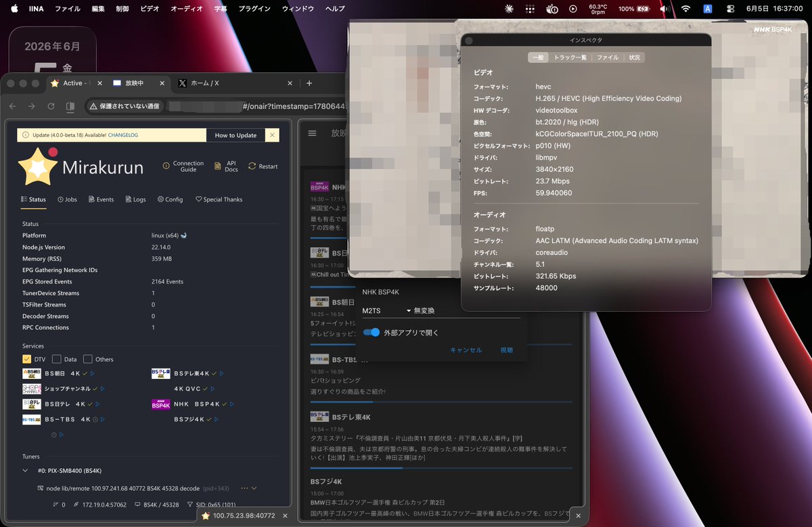Image resolution: width=812 pixels, height=527 pixels.
Task: Select the トラック一覧 tab in the Inspector
Action: [x=570, y=58]
